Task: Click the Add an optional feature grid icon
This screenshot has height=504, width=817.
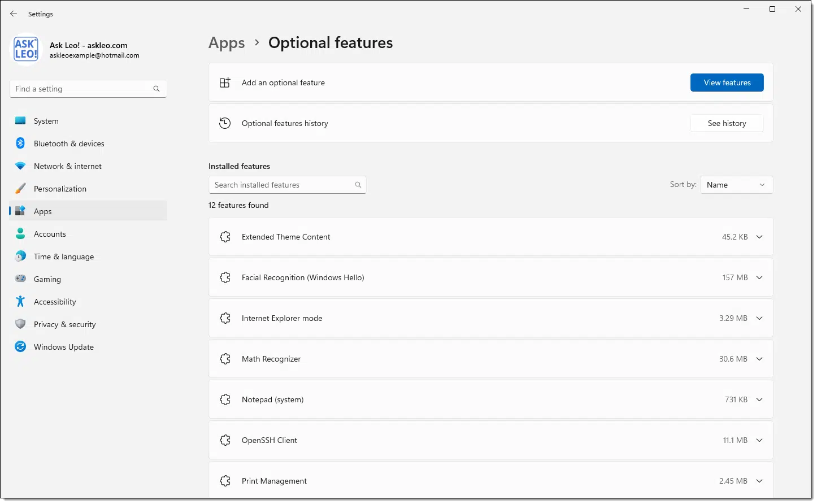Action: pos(225,82)
